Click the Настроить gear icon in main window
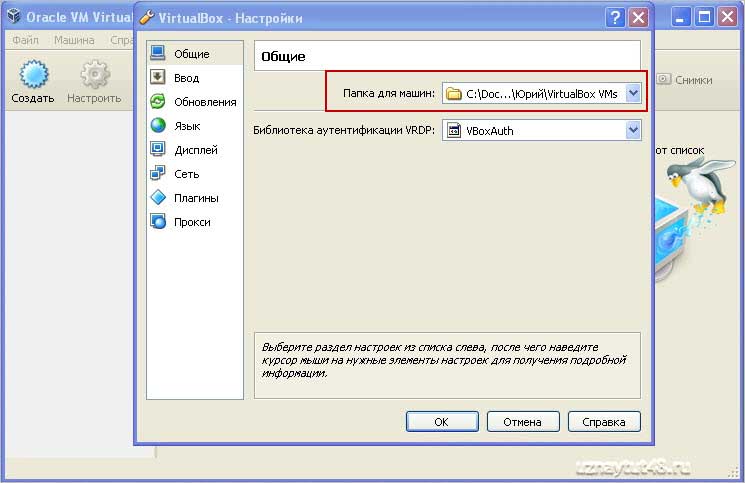This screenshot has width=745, height=483. pos(95,74)
